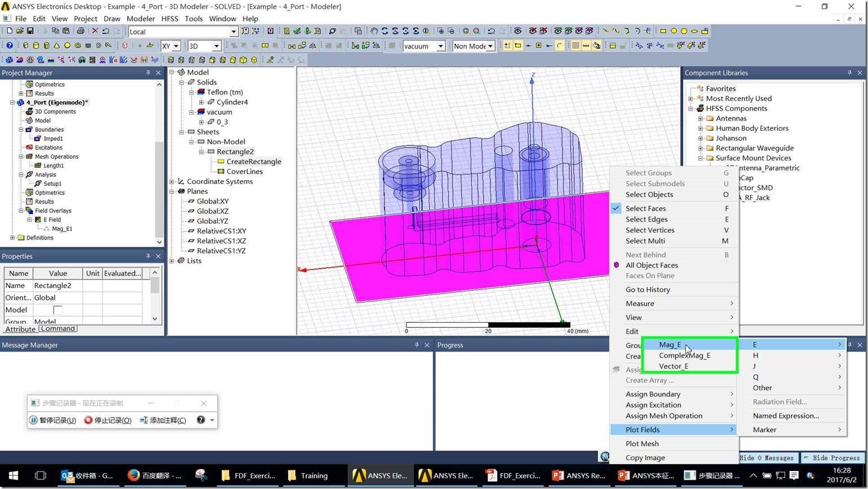Toggle the Model checkbox in Properties
The image size is (868, 489).
[x=57, y=310]
